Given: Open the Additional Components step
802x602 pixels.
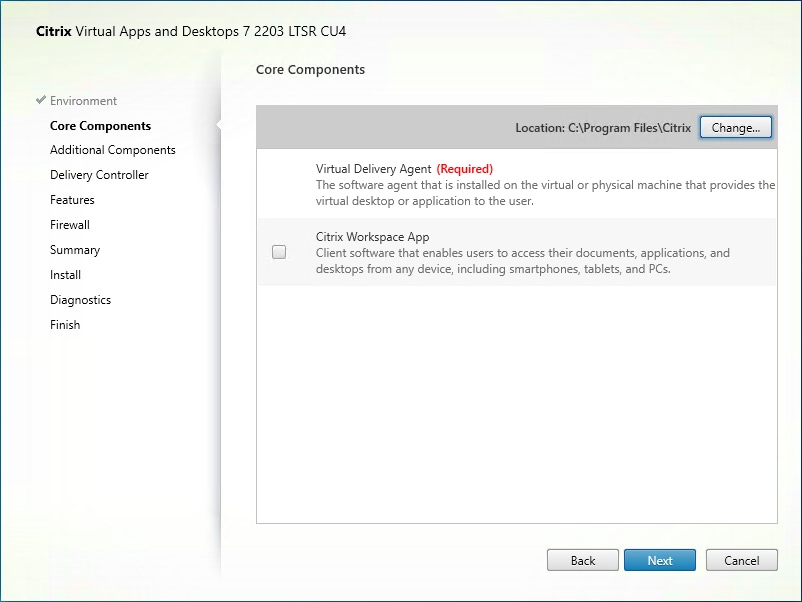Looking at the screenshot, I should [x=112, y=149].
